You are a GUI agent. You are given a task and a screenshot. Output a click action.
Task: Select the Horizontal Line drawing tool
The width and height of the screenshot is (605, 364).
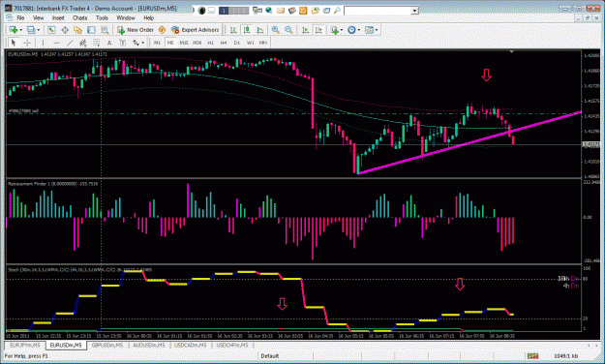[57, 43]
